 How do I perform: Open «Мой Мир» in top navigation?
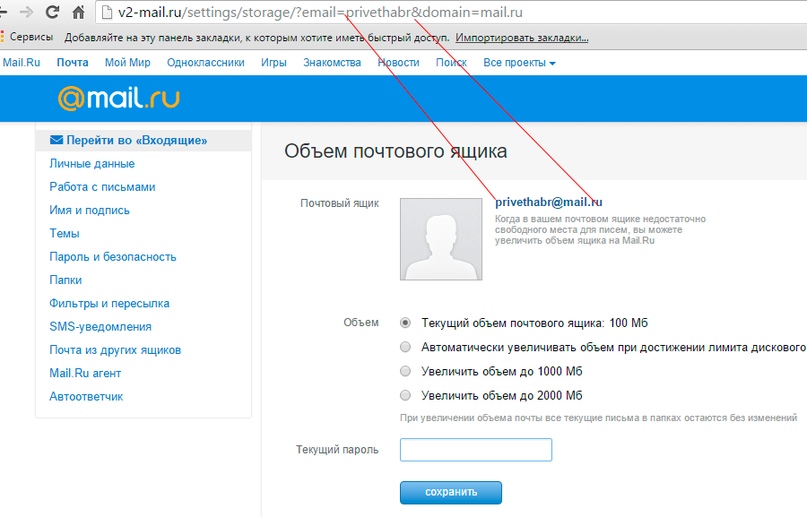coord(128,63)
